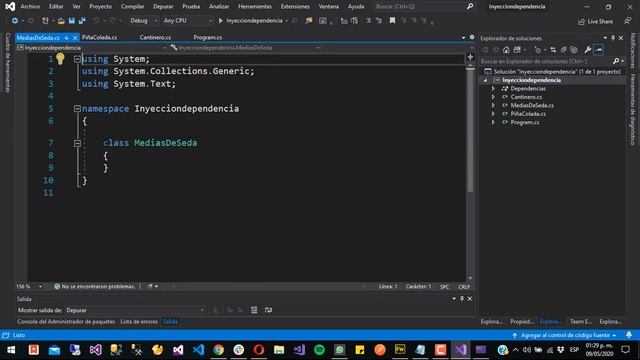Screen dimensions: 640x360
Task: Click the CRLF line ending indicator
Action: pyautogui.click(x=464, y=287)
